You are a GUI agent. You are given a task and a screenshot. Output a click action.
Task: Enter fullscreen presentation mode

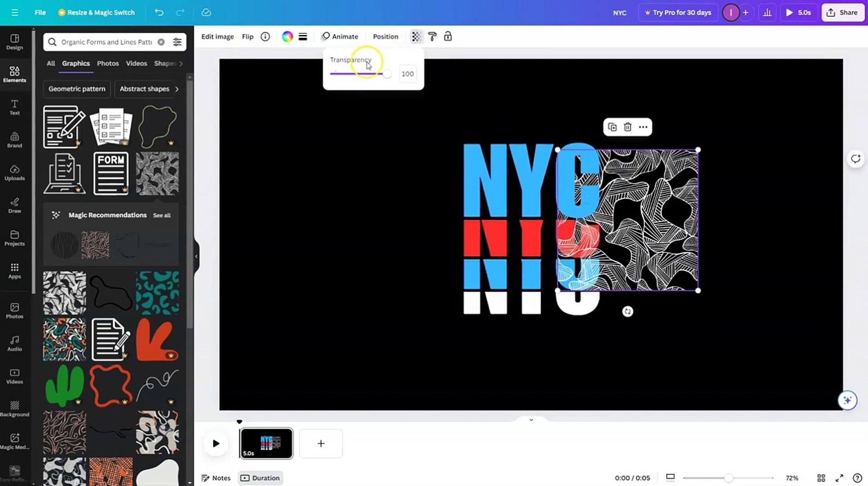(x=839, y=478)
